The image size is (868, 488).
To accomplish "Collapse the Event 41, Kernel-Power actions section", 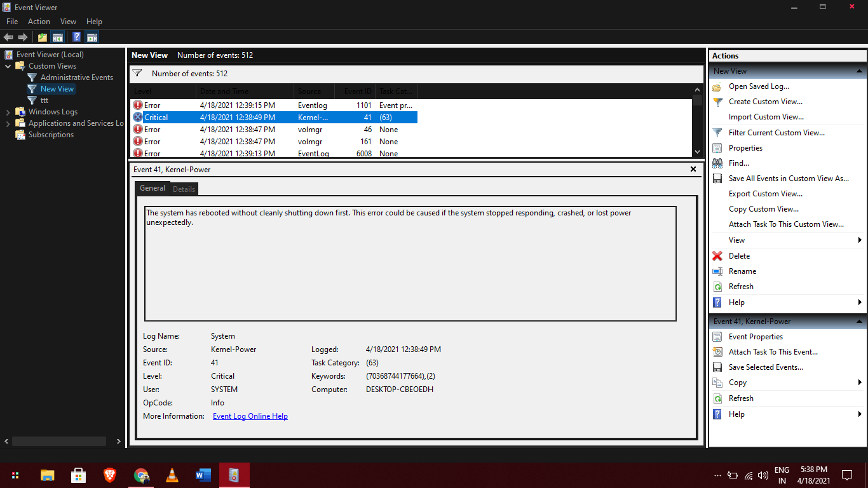I will (x=859, y=322).
